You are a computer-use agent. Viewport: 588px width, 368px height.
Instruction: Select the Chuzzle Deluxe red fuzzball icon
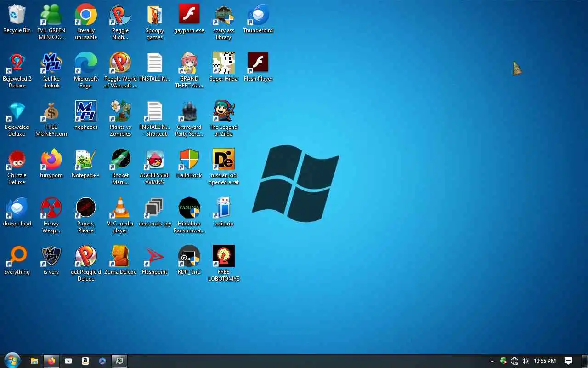17,167
